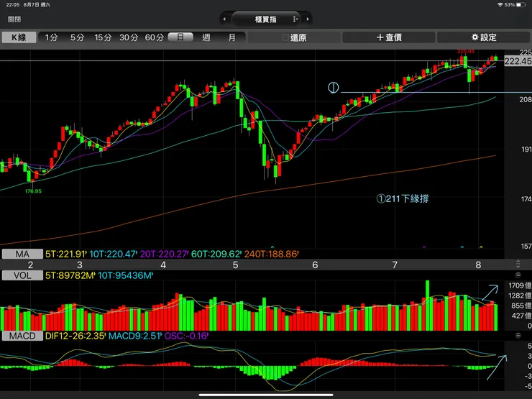The height and width of the screenshot is (399, 532).
Task: Tap the OSC:-0.16 value
Action: [x=186, y=336]
